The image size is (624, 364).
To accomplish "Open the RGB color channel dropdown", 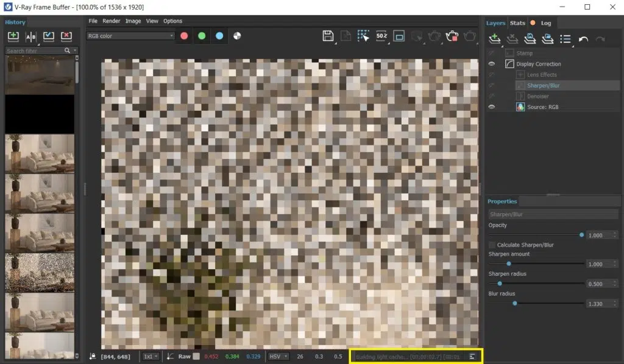I will (x=131, y=36).
